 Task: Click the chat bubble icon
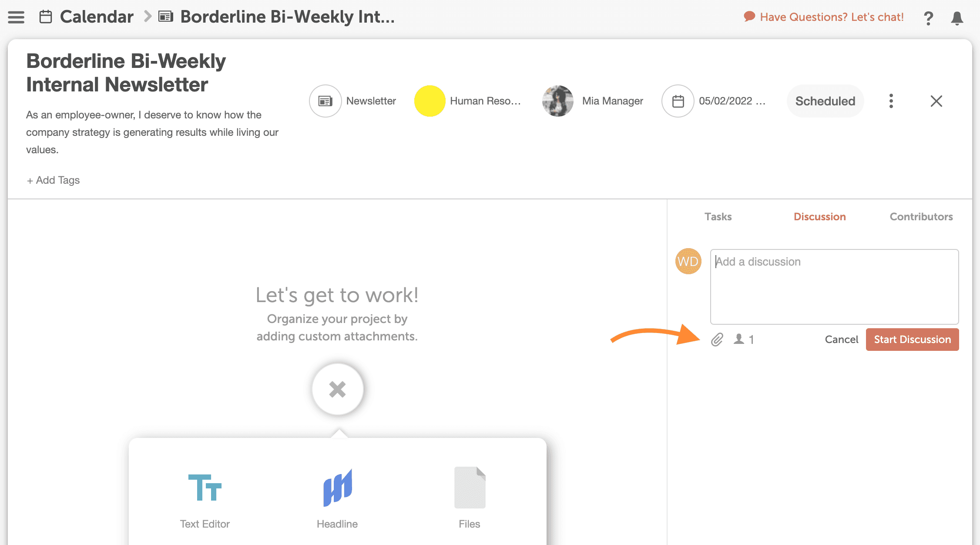(x=749, y=17)
